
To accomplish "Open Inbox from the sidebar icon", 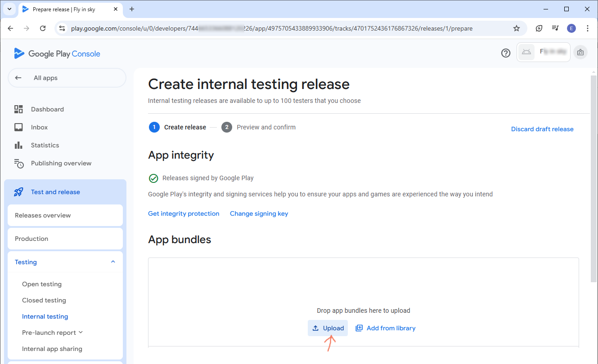I will (18, 127).
